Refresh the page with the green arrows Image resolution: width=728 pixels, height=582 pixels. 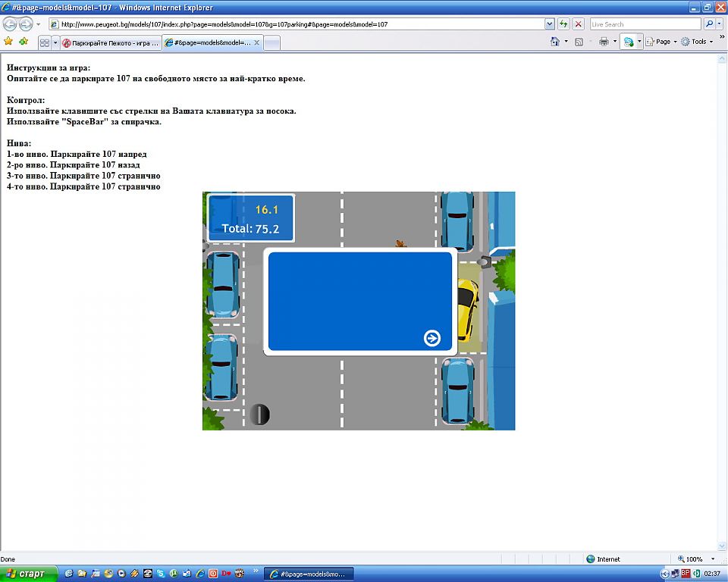563,24
